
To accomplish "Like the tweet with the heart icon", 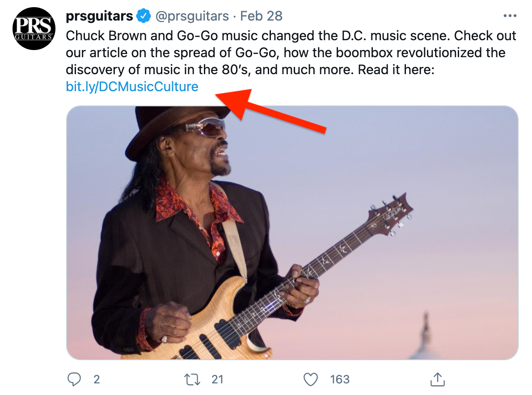I will [x=310, y=379].
